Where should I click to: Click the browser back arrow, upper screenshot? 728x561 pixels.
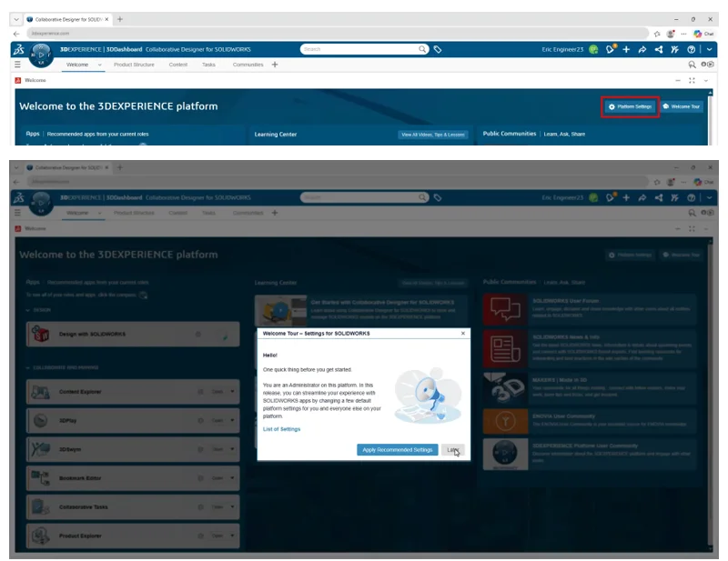(16, 34)
